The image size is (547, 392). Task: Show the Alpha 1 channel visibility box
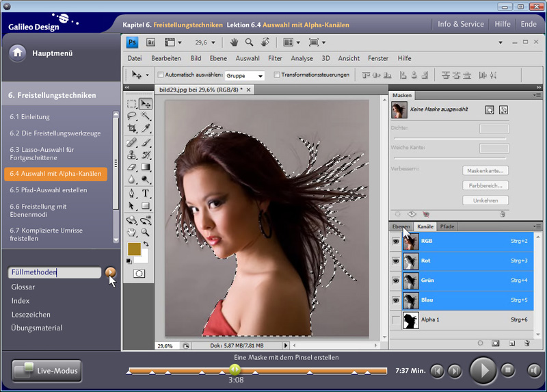pos(395,319)
